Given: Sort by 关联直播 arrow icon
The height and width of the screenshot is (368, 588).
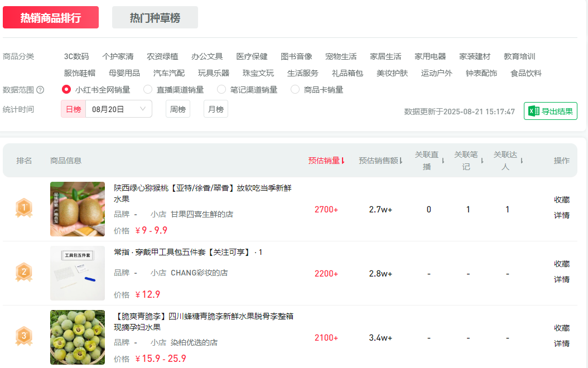Looking at the screenshot, I should pos(443,161).
